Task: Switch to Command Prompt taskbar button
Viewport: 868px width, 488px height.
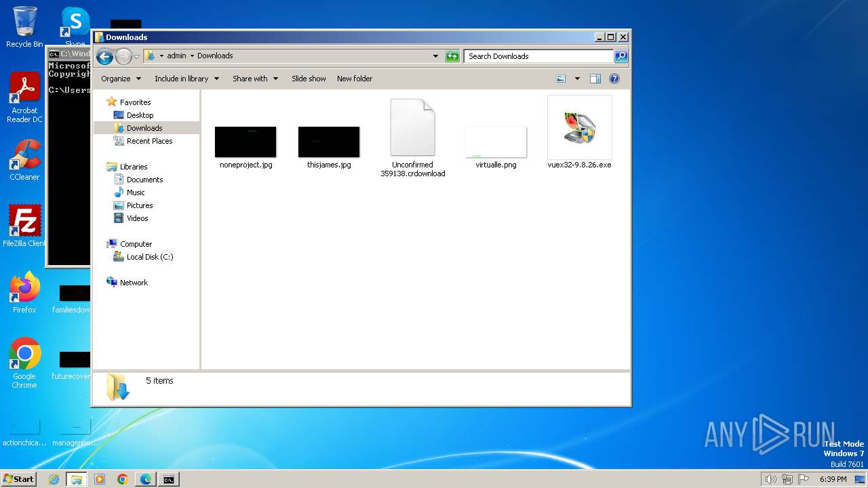Action: click(x=168, y=479)
